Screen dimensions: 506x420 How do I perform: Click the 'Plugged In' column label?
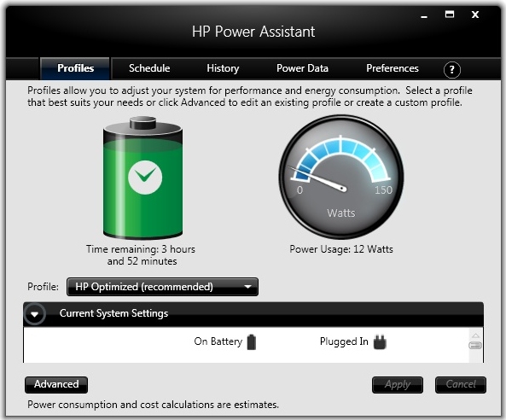pyautogui.click(x=344, y=341)
